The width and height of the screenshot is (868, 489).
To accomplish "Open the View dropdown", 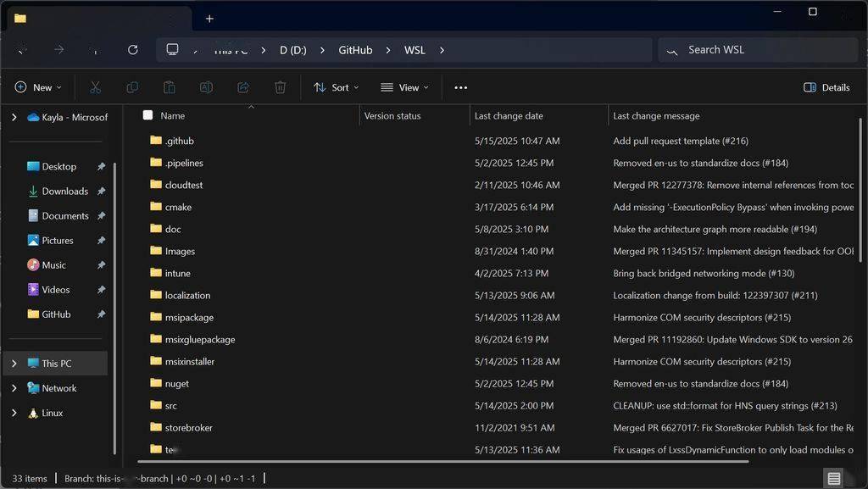I will tap(405, 87).
